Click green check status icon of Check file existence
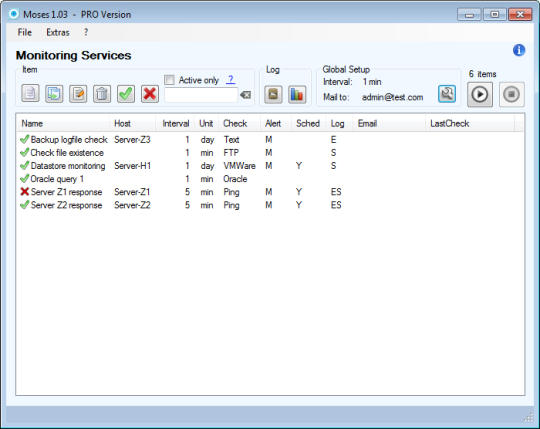Viewport: 540px width, 429px height. point(24,152)
